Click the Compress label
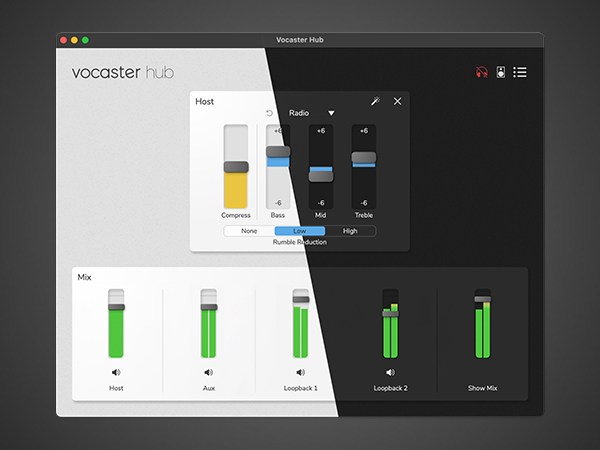This screenshot has height=450, width=600. click(236, 215)
